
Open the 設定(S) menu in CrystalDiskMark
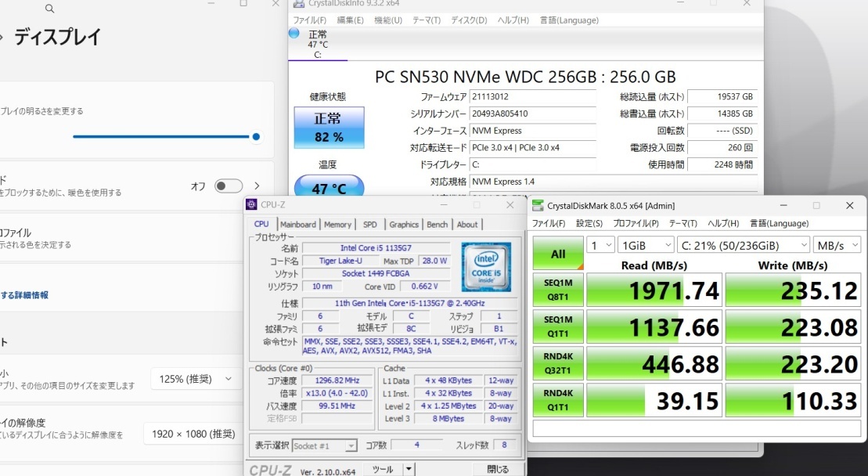[x=589, y=223]
